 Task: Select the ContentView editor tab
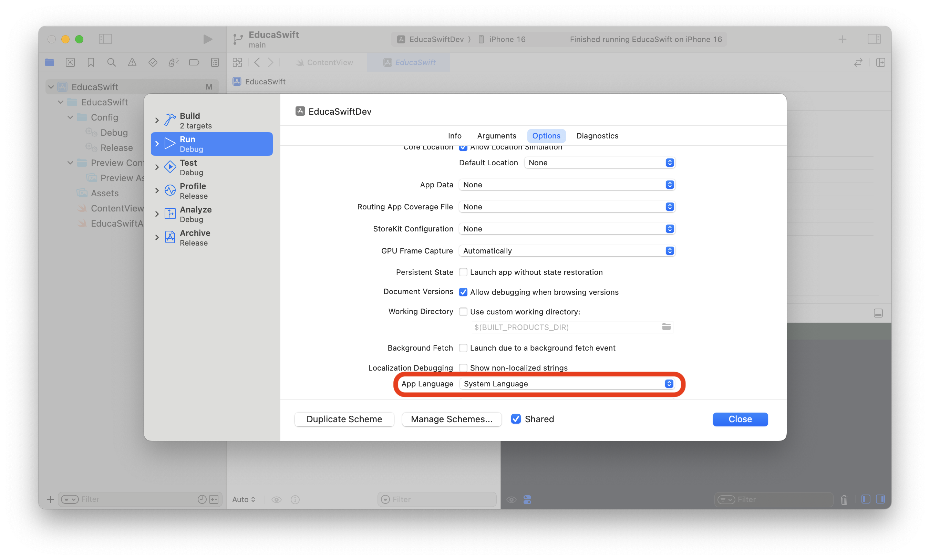pos(324,62)
